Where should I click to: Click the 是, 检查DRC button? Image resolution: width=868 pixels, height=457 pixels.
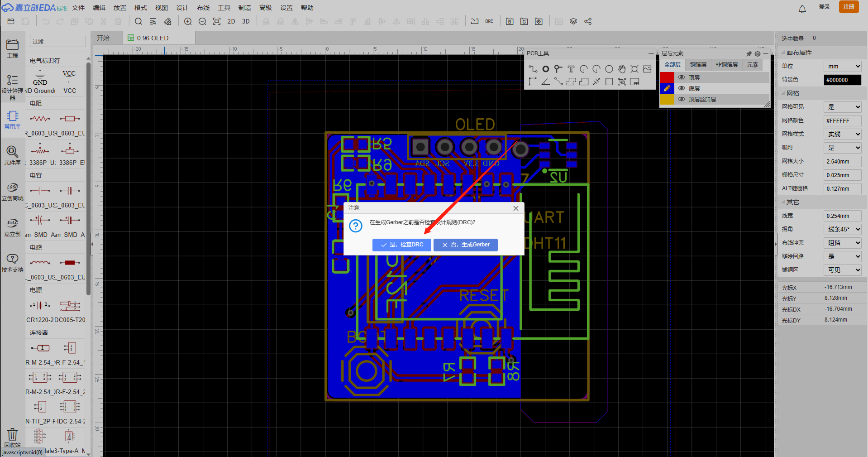[x=402, y=245]
